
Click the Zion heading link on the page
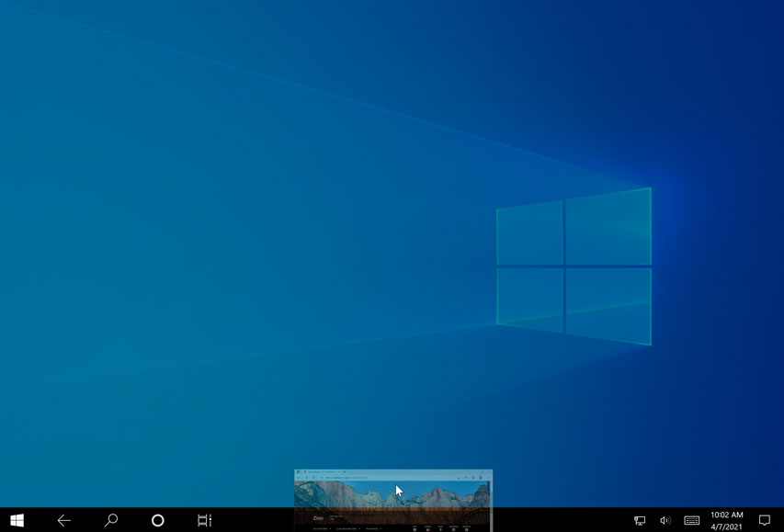point(316,517)
